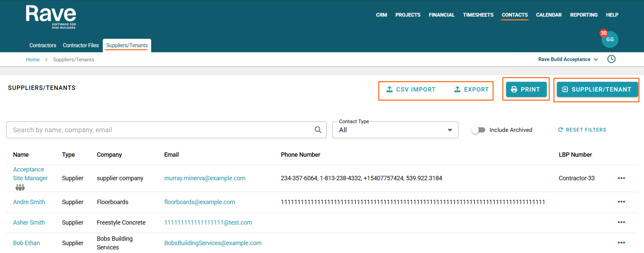
Task: Click the Contractor-33 LBP number cell
Action: click(x=576, y=178)
